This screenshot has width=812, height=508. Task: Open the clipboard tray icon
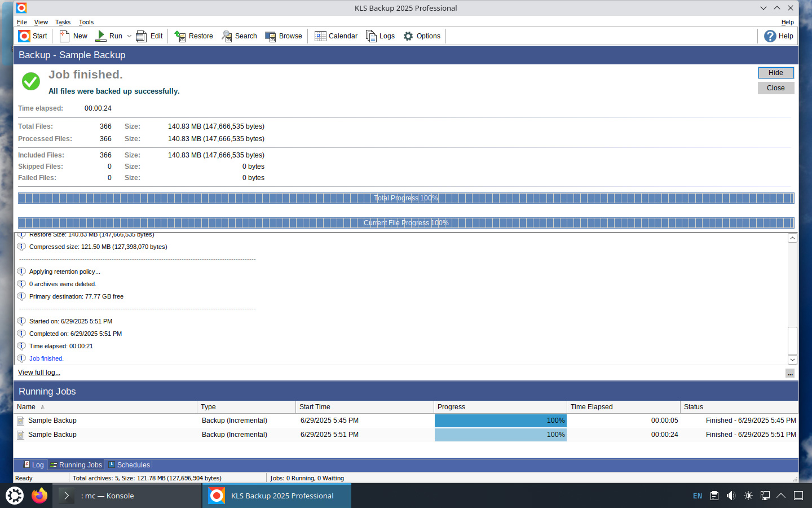tap(714, 496)
